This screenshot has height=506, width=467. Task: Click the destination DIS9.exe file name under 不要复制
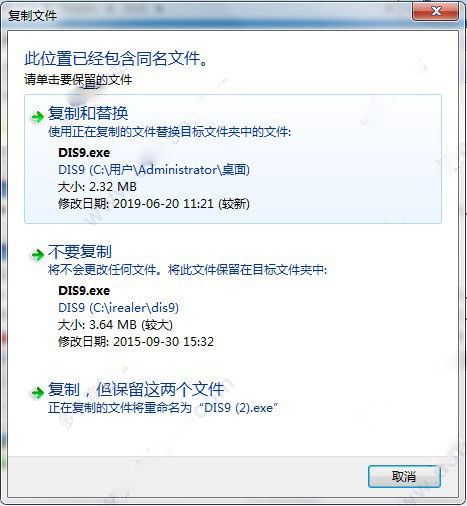pyautogui.click(x=84, y=291)
